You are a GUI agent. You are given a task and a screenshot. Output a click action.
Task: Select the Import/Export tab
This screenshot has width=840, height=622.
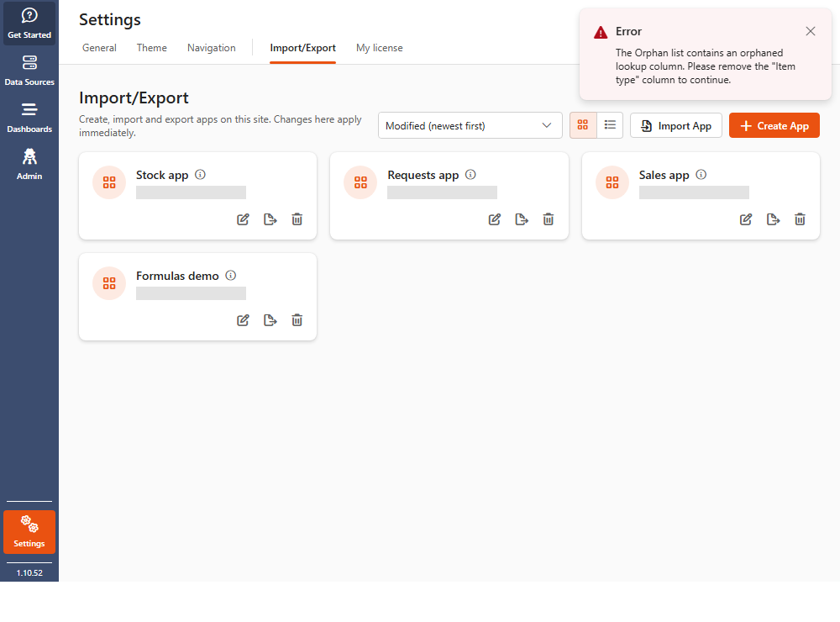tap(302, 48)
